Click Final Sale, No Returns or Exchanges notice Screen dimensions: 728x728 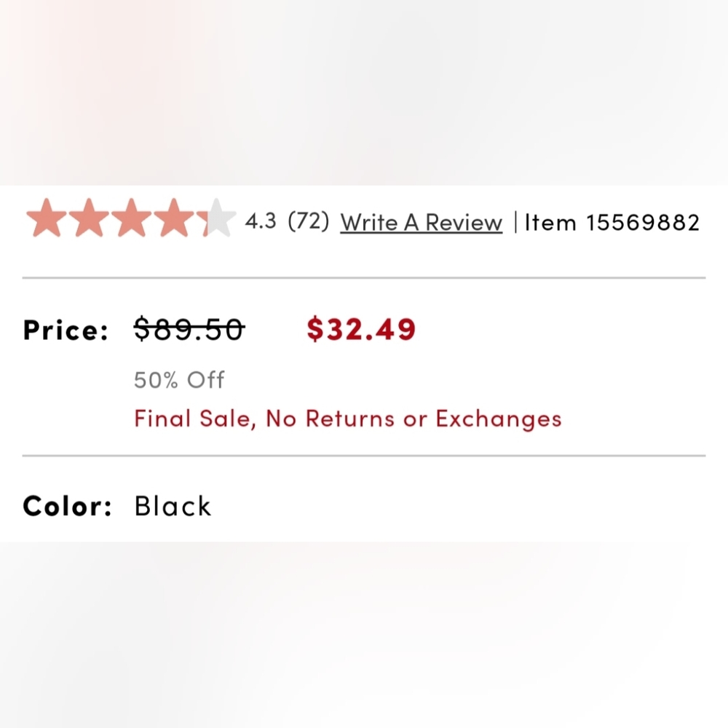click(348, 419)
